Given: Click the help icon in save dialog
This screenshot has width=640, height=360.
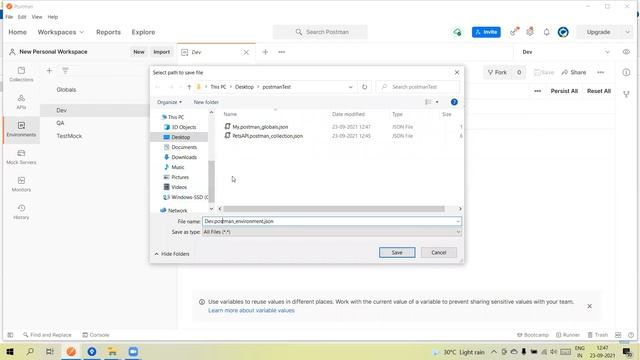Looking at the screenshot, I should (x=454, y=102).
